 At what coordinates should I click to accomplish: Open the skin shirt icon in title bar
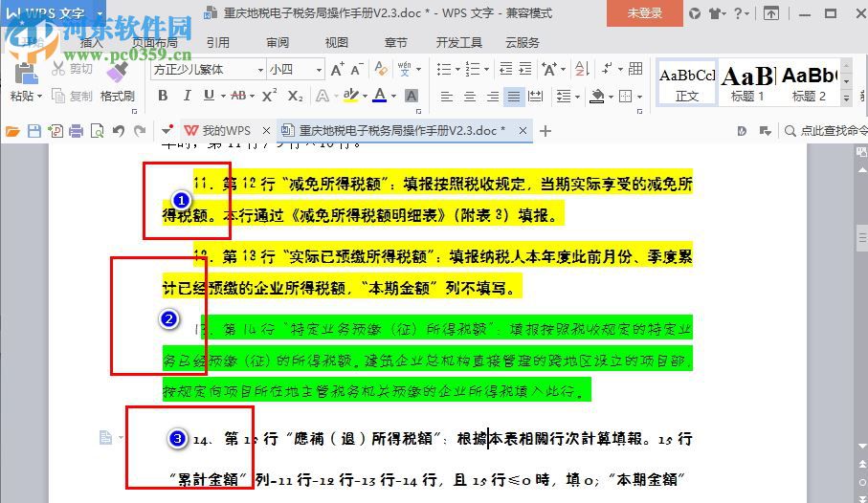[716, 13]
